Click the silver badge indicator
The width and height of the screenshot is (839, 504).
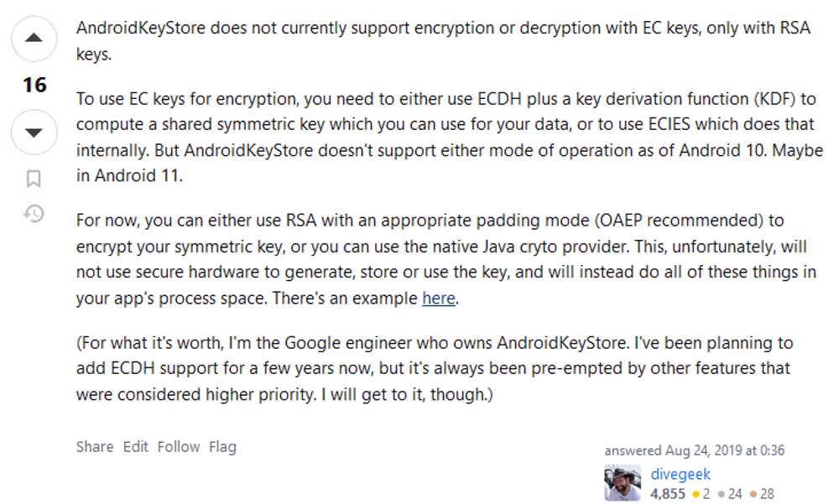[728, 494]
